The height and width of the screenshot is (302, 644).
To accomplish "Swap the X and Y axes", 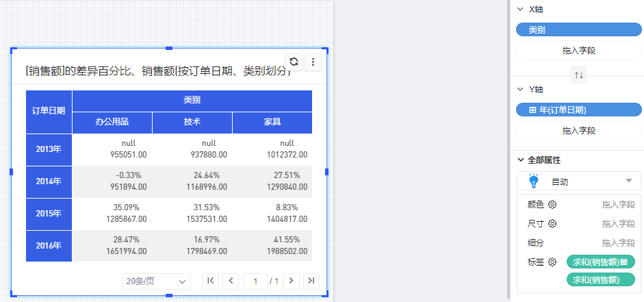I will (579, 75).
